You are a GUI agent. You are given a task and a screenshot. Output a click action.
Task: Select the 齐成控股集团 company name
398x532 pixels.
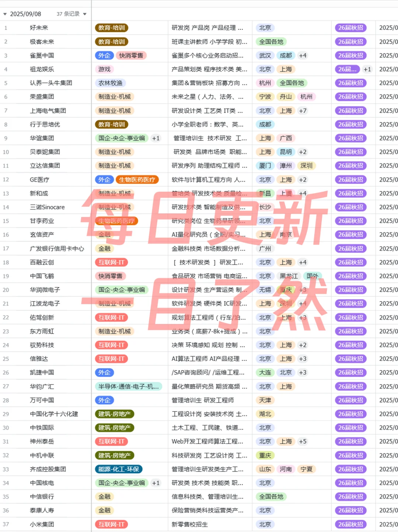pos(48,469)
